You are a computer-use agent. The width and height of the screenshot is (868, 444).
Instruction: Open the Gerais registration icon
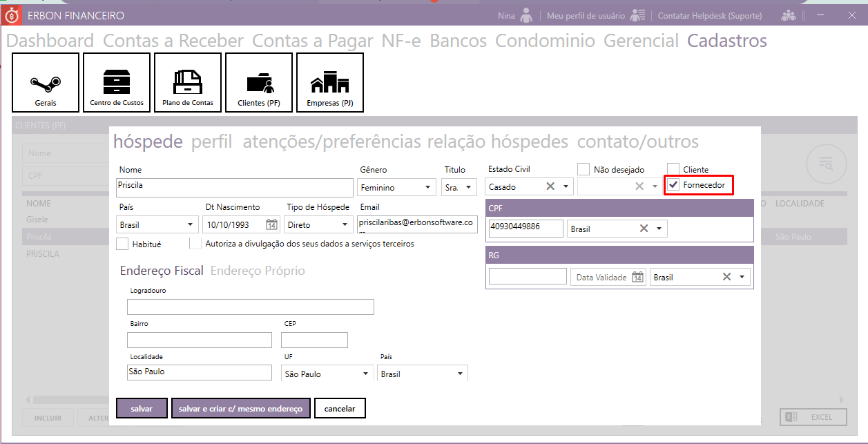click(x=46, y=82)
